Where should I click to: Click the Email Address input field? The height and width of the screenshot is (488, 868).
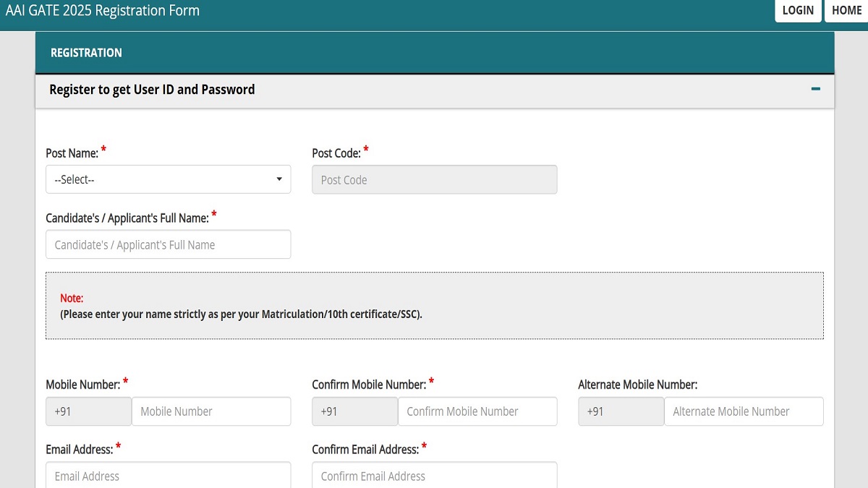tap(168, 475)
